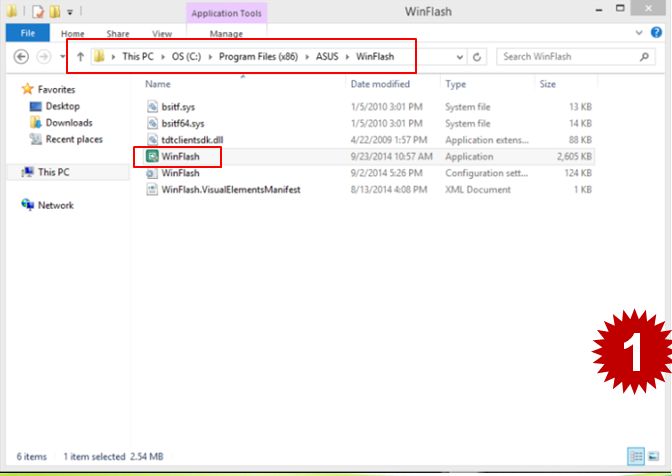Click This PC in the address breadcrumb

(x=138, y=57)
